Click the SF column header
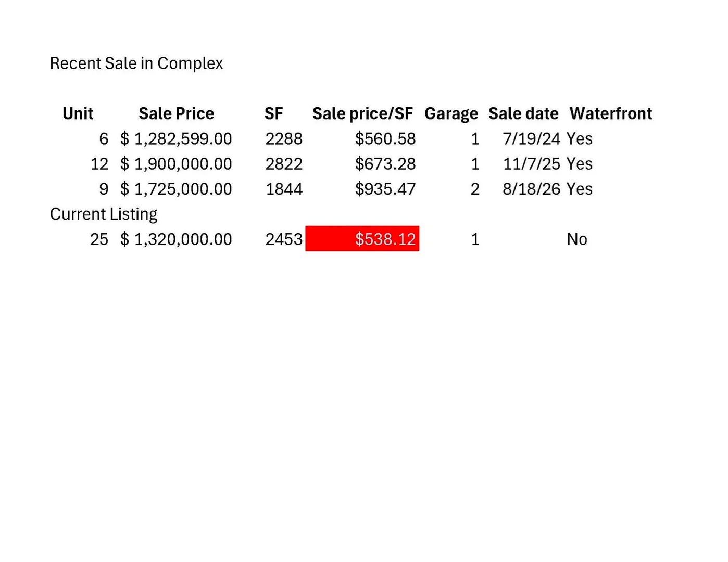 click(274, 113)
